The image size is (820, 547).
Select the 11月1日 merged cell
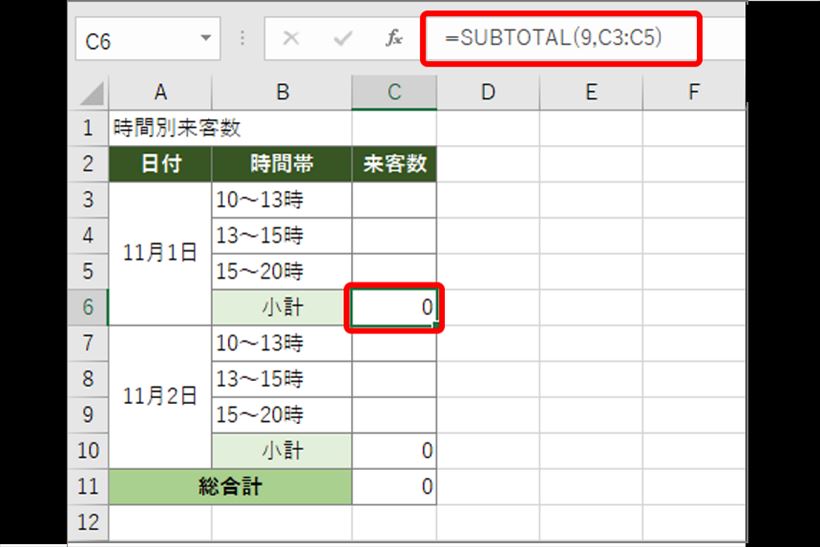(x=161, y=254)
